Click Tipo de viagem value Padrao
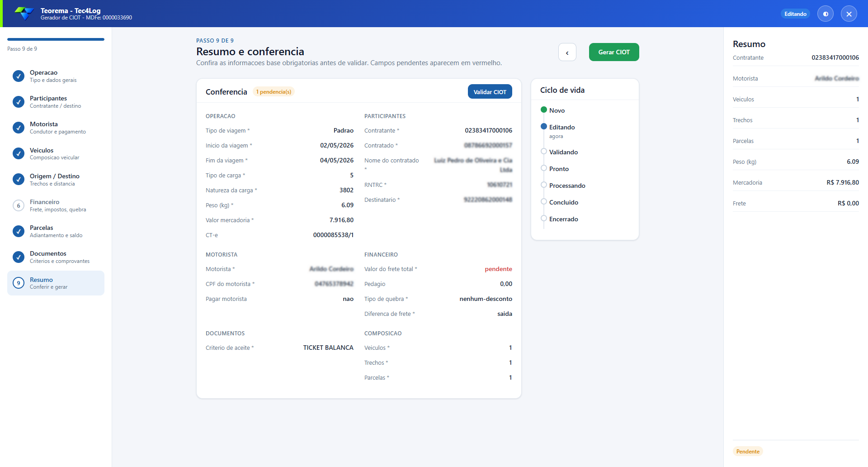The width and height of the screenshot is (868, 467). coord(344,130)
